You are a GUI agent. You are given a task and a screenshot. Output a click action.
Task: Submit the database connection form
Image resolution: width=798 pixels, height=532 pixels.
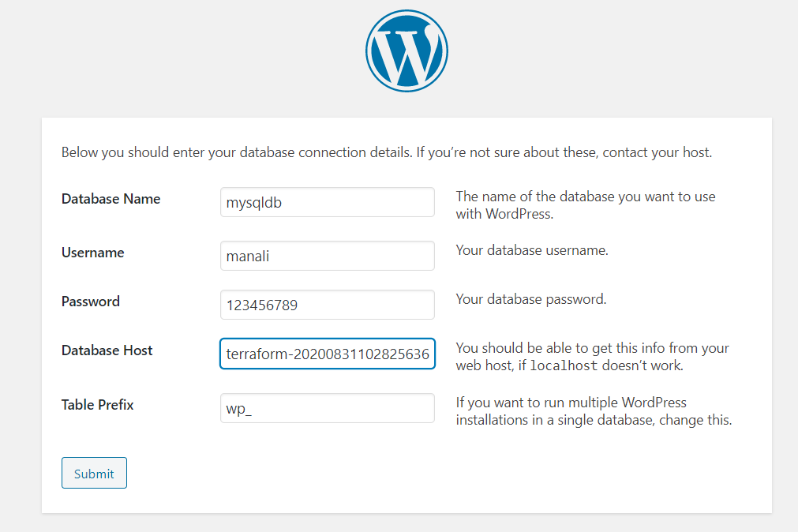click(94, 473)
